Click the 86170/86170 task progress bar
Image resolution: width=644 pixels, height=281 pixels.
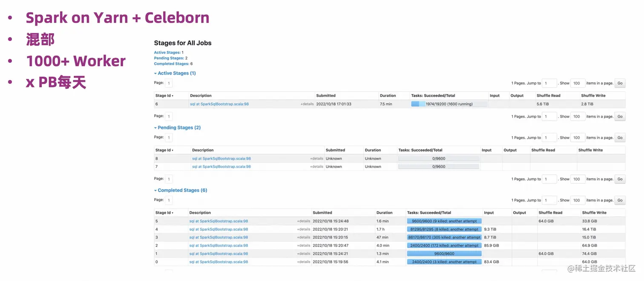tap(444, 238)
